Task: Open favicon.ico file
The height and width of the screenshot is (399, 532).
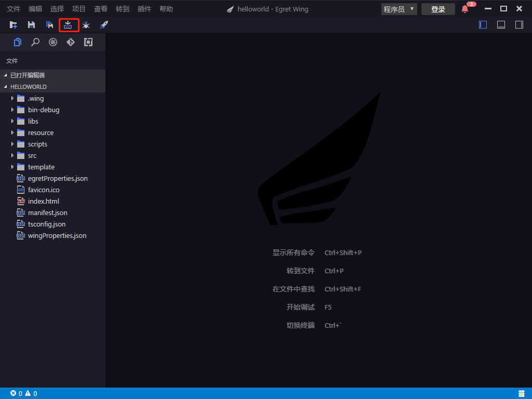Action: click(x=44, y=190)
